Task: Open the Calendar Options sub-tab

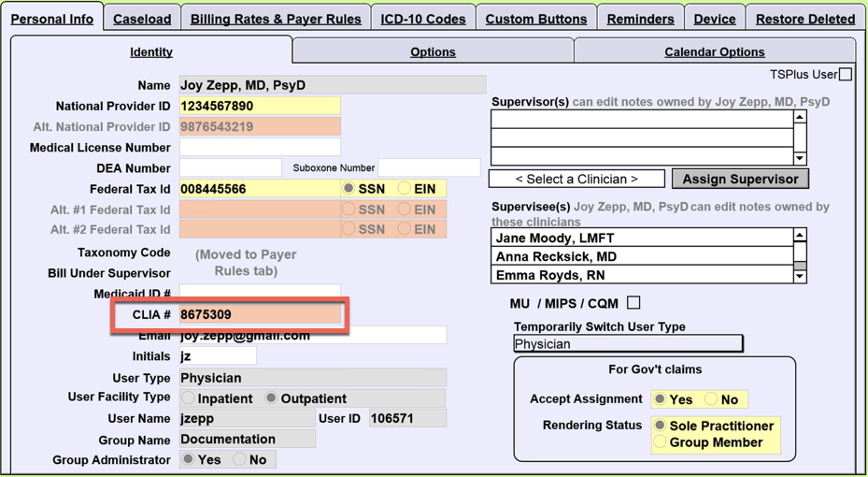Action: [714, 52]
